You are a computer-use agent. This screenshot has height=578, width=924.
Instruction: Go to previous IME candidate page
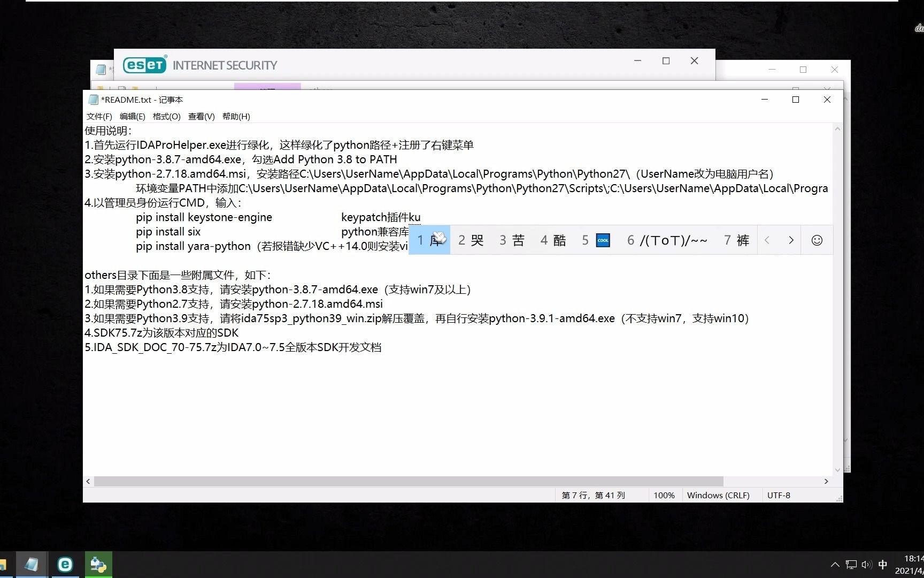click(x=767, y=240)
